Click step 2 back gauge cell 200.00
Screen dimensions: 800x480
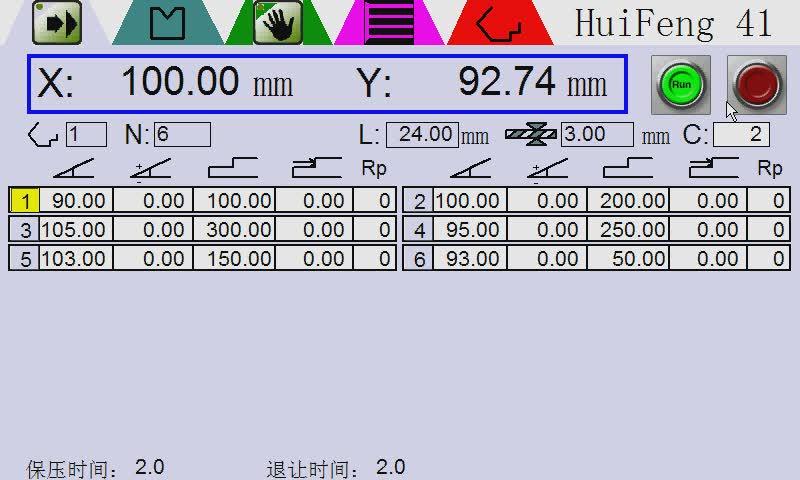click(628, 200)
